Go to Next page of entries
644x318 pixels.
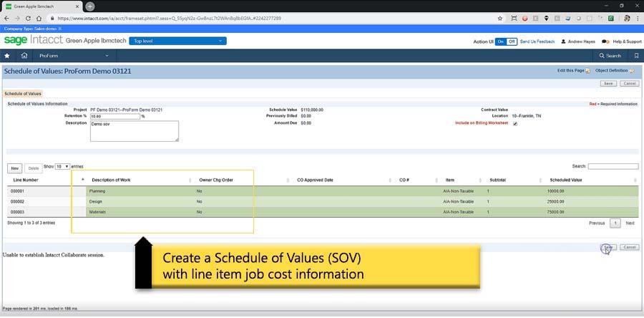pos(630,223)
